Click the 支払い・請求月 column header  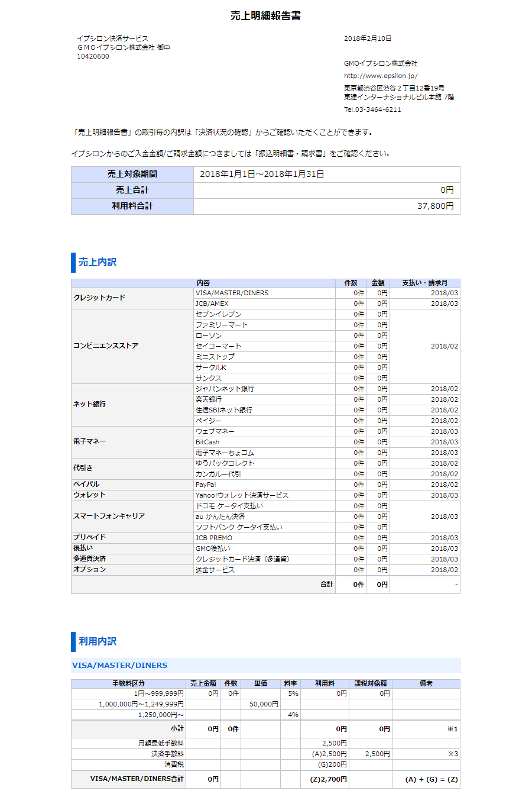[425, 283]
